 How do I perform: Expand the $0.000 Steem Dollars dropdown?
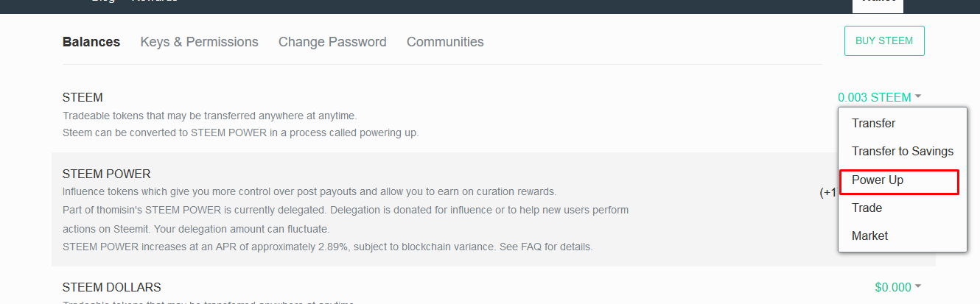coord(893,287)
